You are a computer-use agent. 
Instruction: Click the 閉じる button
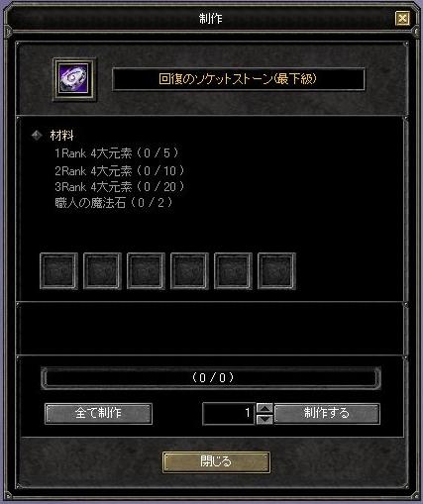(216, 462)
